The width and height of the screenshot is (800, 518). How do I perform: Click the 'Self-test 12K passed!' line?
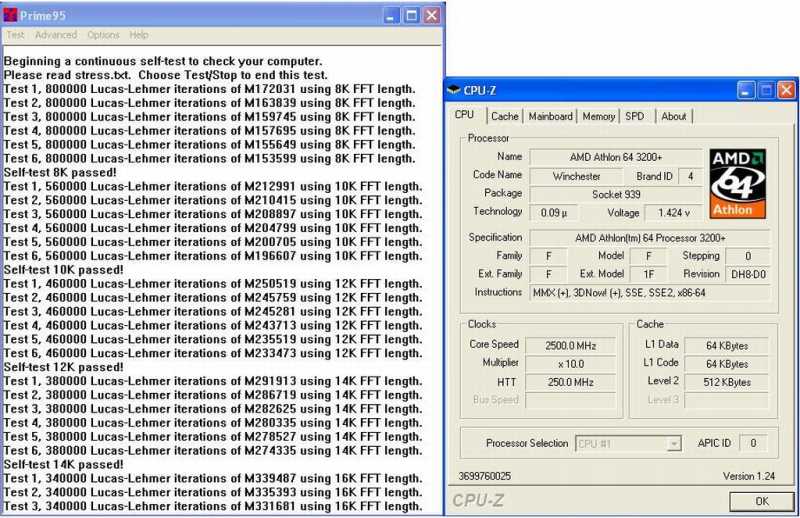pyautogui.click(x=63, y=367)
